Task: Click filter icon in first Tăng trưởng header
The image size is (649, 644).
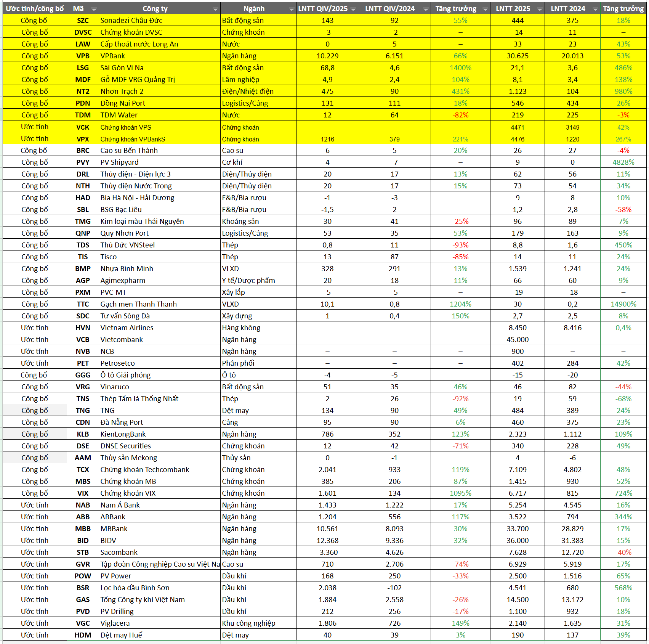Action: pos(485,9)
